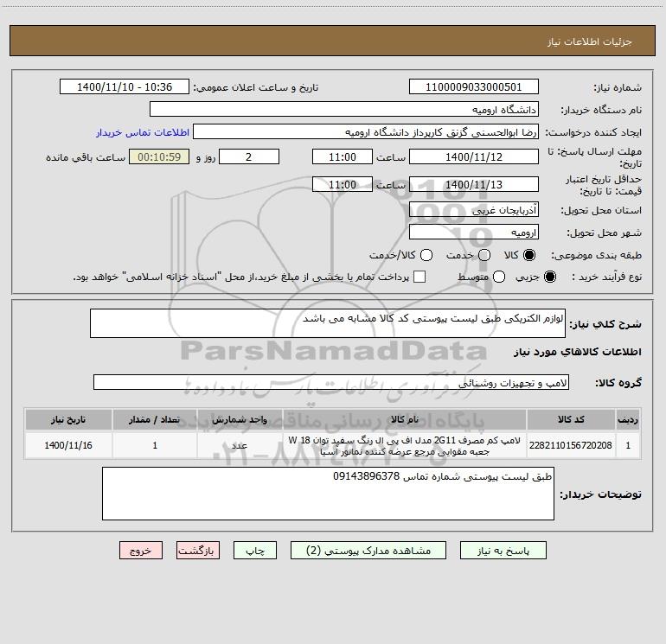Screen dimensions: 666x644
Task: Click the بازگشت back button
Action: [x=198, y=551]
